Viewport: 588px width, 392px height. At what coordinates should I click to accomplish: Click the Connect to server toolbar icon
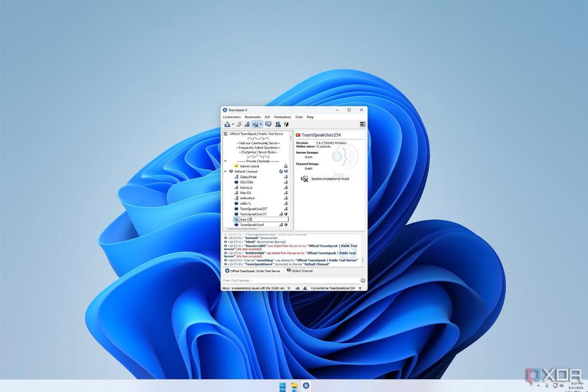227,124
